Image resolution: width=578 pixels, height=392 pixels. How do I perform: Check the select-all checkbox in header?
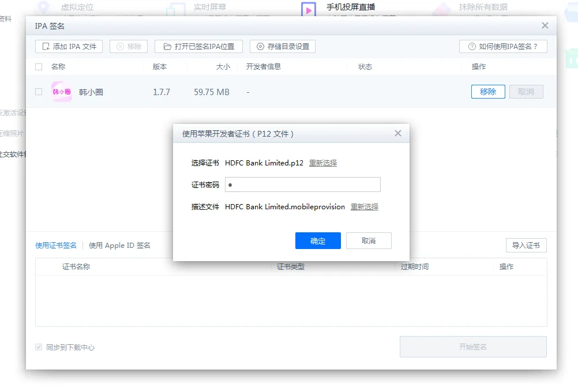coord(39,66)
